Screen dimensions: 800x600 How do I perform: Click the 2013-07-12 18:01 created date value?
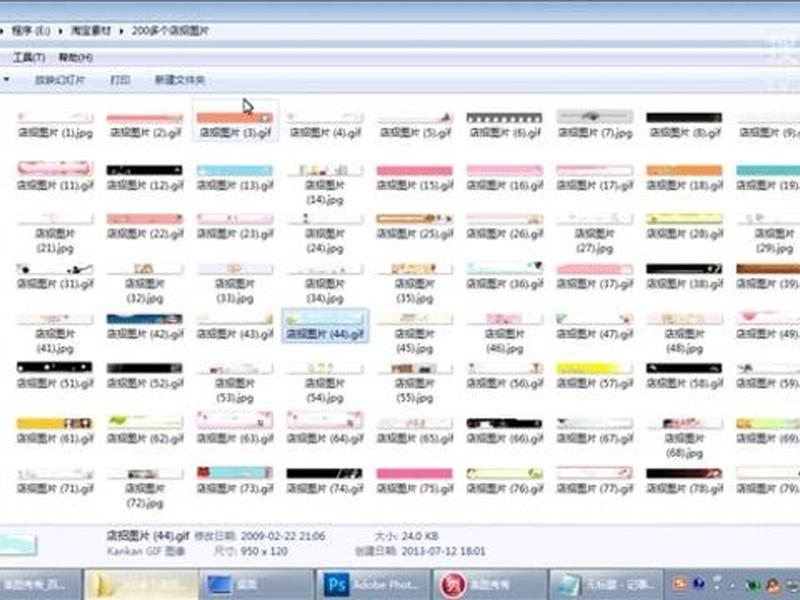click(x=443, y=552)
